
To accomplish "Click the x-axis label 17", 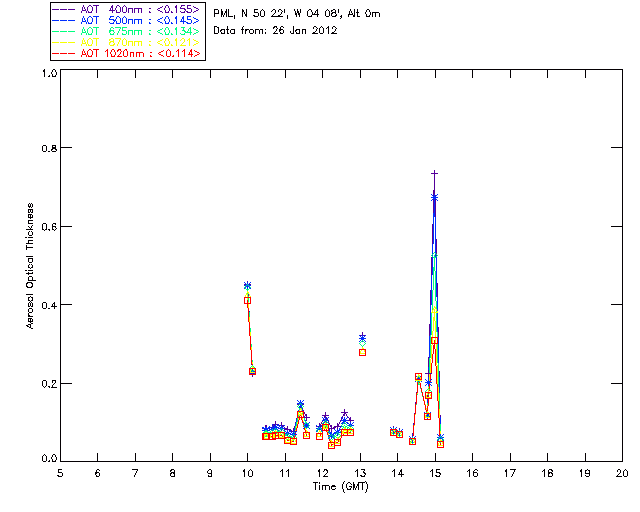I will [510, 474].
